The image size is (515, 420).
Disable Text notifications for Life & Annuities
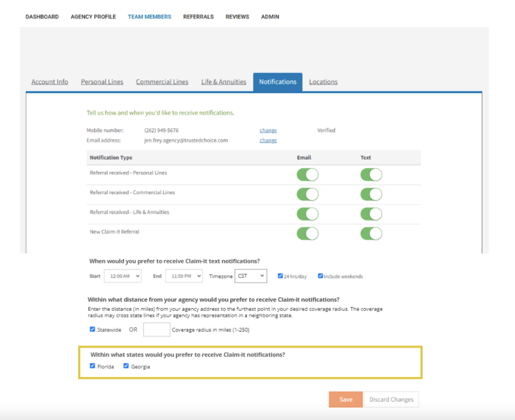coord(371,214)
